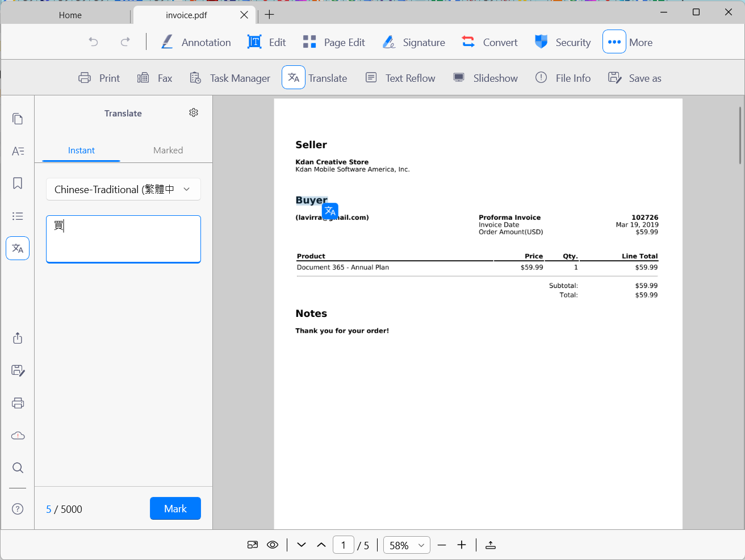
Task: Click the floating translate icon near Buyer
Action: (330, 211)
